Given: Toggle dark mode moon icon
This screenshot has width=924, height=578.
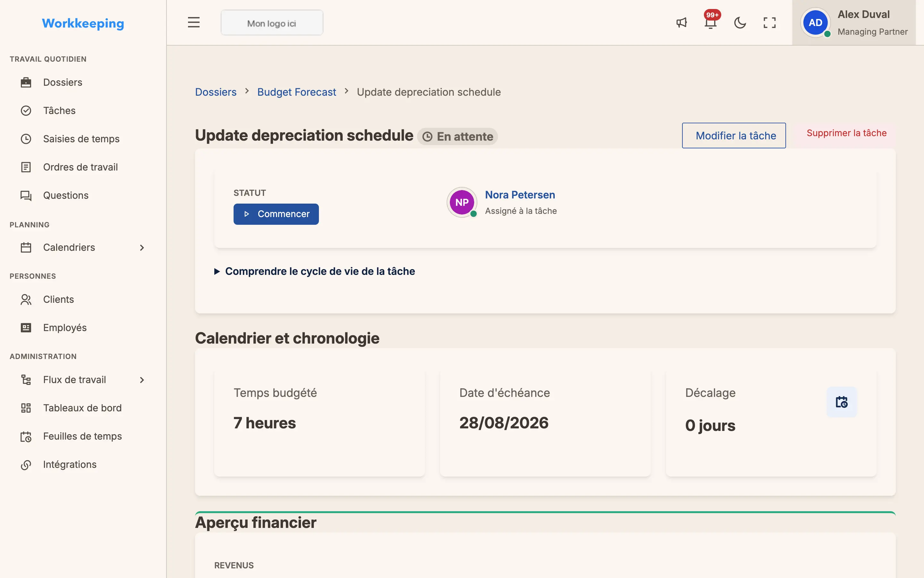Looking at the screenshot, I should click(740, 22).
